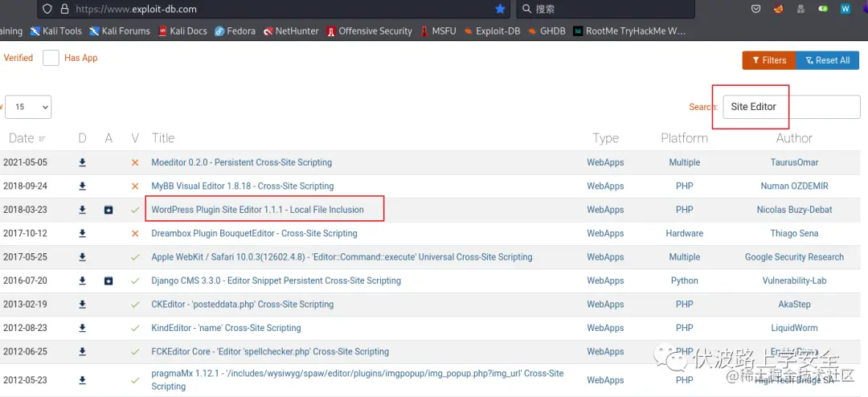The height and width of the screenshot is (397, 868).
Task: Click the browser search magnifier icon
Action: point(526,9)
